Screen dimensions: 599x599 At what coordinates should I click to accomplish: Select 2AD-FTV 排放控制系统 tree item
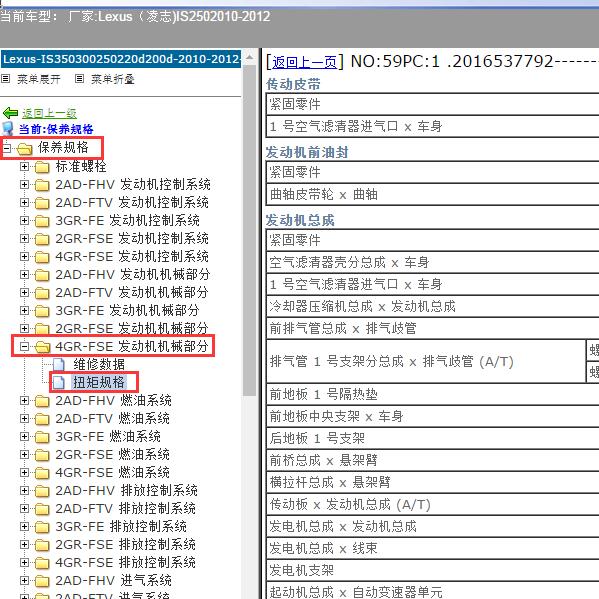(x=125, y=508)
